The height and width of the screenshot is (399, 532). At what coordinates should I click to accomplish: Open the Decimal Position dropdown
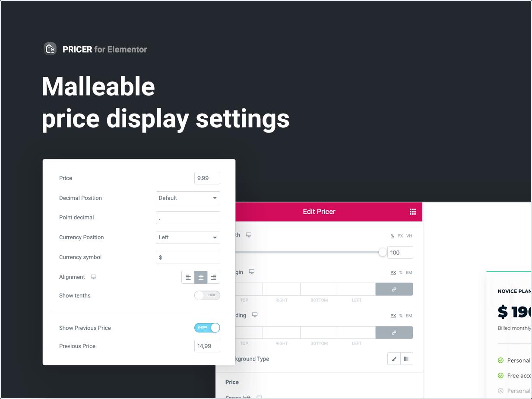coord(188,198)
